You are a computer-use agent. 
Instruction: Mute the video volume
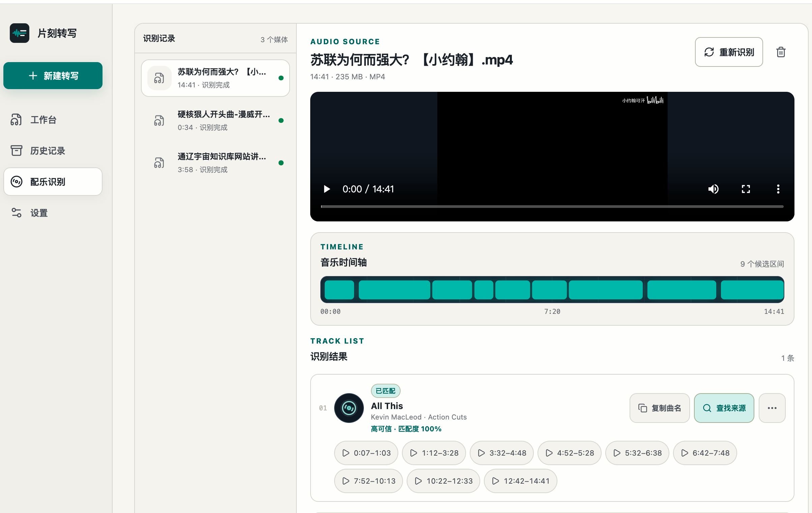[713, 189]
